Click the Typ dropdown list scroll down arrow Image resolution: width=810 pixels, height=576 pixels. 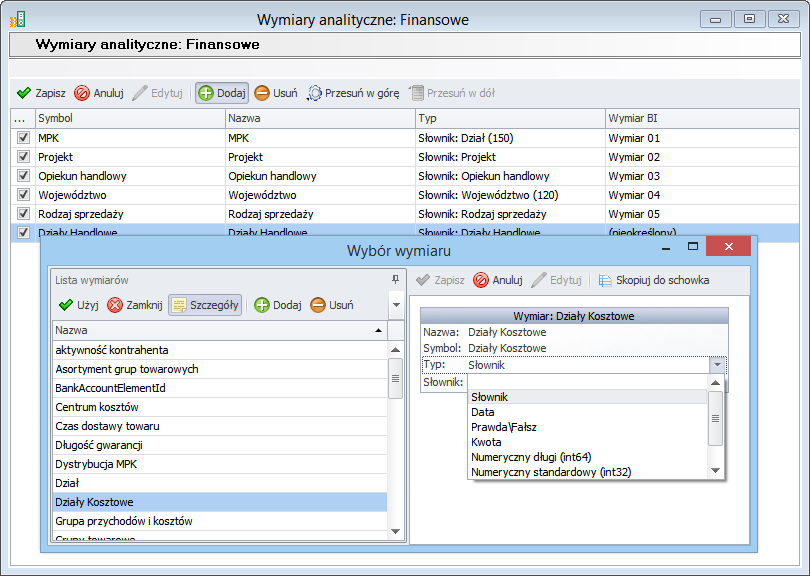(x=715, y=471)
